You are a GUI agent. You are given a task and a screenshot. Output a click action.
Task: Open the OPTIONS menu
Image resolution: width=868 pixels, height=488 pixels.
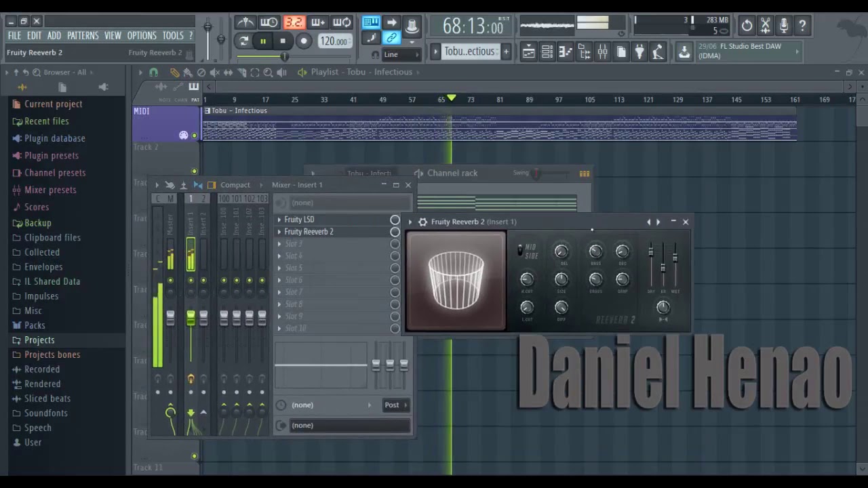click(x=142, y=35)
